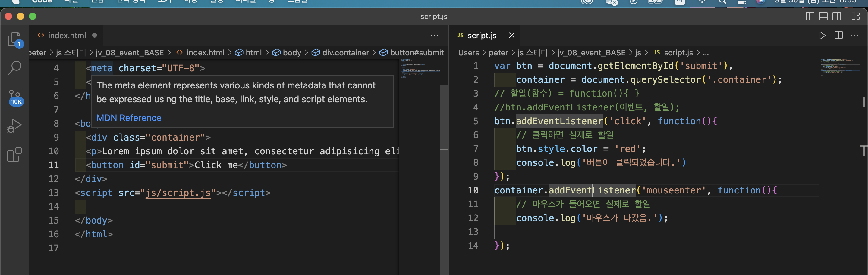Toggle bottom panel visibility in title bar
The image size is (868, 275).
(823, 16)
